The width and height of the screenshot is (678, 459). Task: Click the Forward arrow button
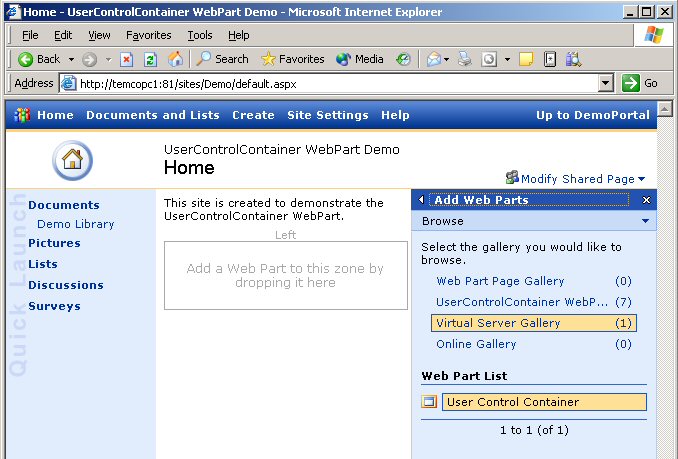click(90, 59)
